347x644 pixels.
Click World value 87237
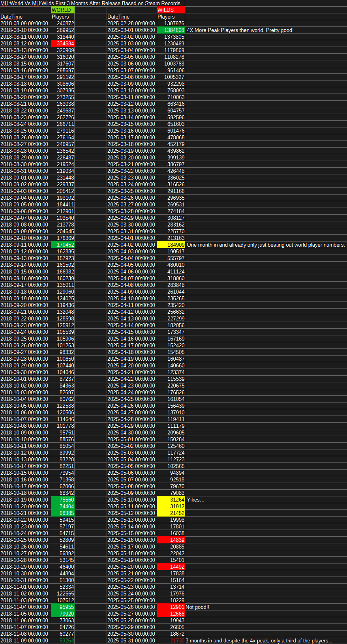pos(63,379)
